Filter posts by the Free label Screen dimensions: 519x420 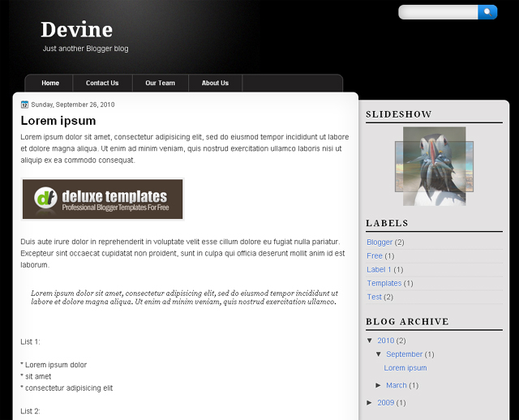click(375, 256)
